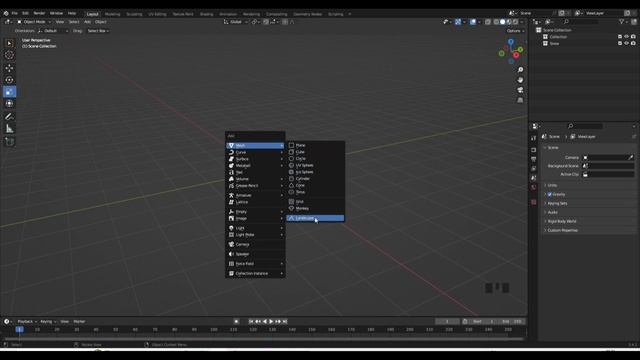Select Camera in the Add menu
The height and width of the screenshot is (360, 640).
255,244
